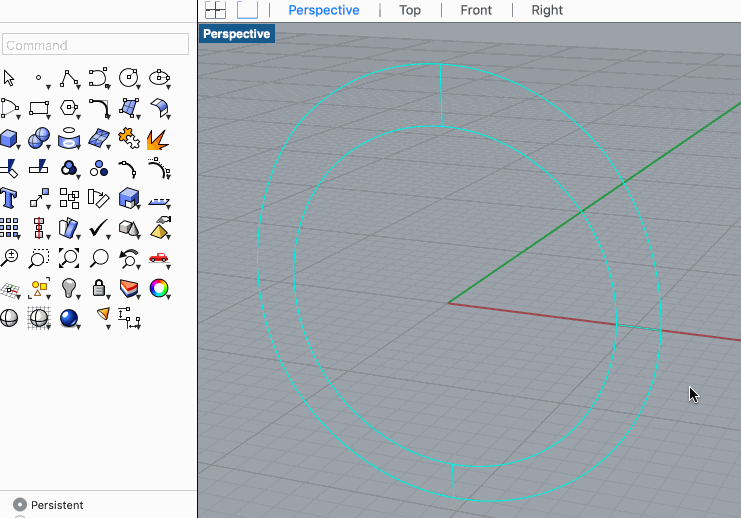Viewport: 741px width, 518px height.
Task: Lock objects with the padlock icon
Action: [x=99, y=288]
